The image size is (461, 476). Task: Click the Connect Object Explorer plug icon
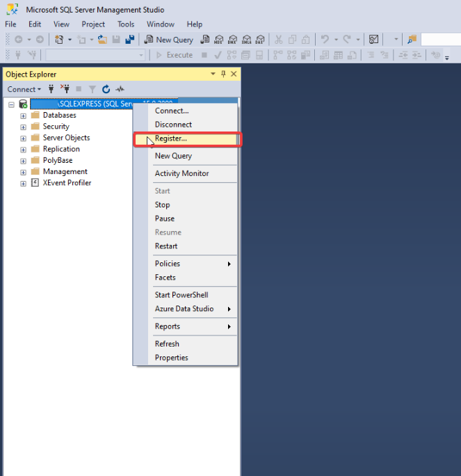pyautogui.click(x=51, y=89)
